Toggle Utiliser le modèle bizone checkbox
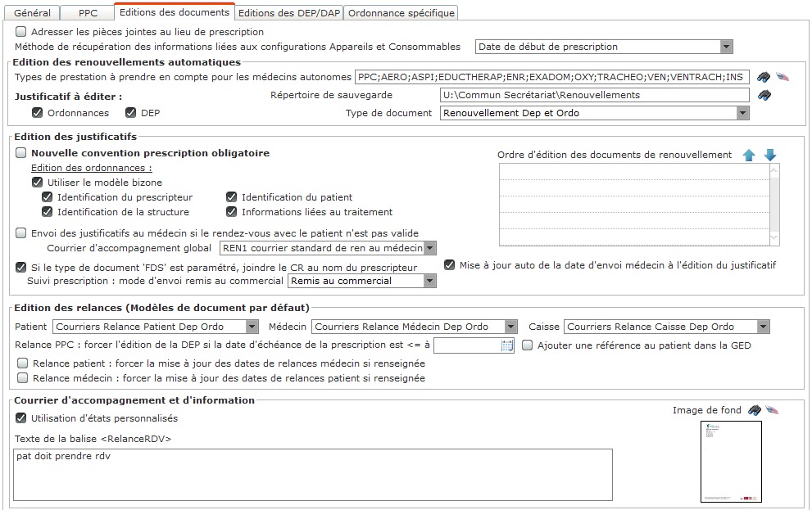 point(38,182)
